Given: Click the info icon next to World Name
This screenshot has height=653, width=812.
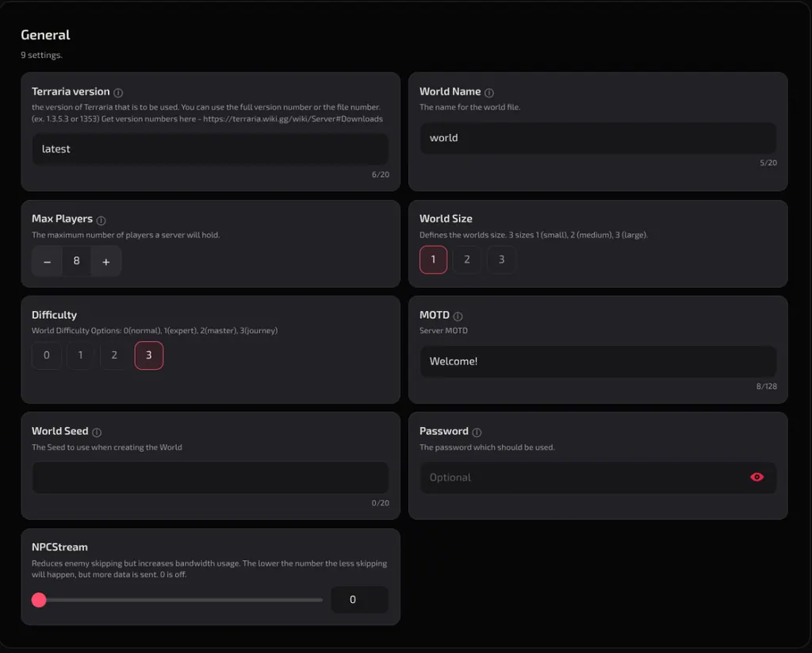Looking at the screenshot, I should point(488,93).
